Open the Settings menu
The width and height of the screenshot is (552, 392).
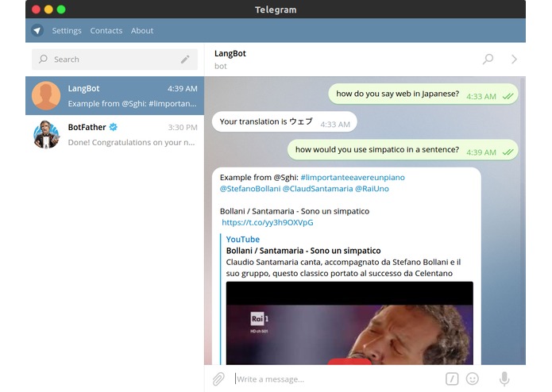tap(67, 31)
